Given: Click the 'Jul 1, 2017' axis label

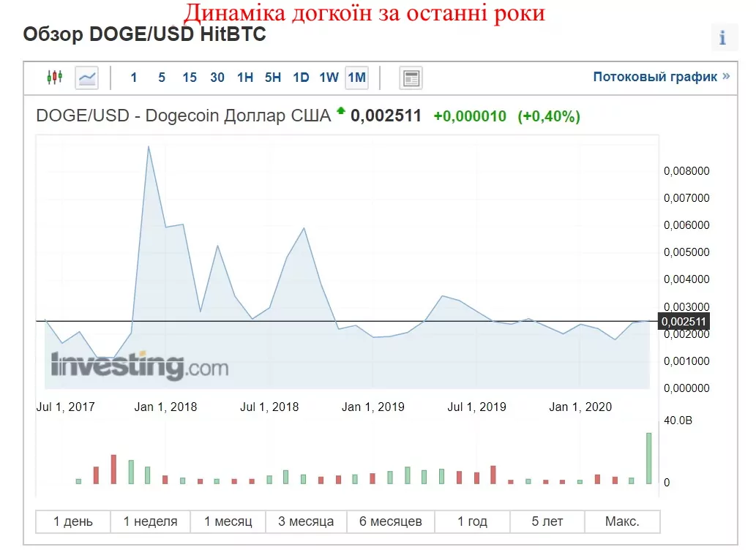Looking at the screenshot, I should (66, 407).
